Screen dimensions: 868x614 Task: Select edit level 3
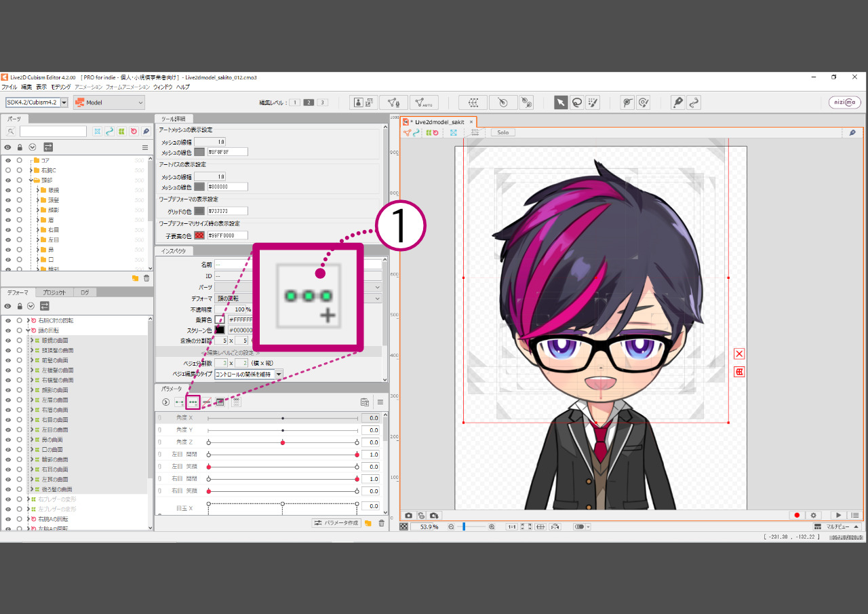pyautogui.click(x=323, y=102)
